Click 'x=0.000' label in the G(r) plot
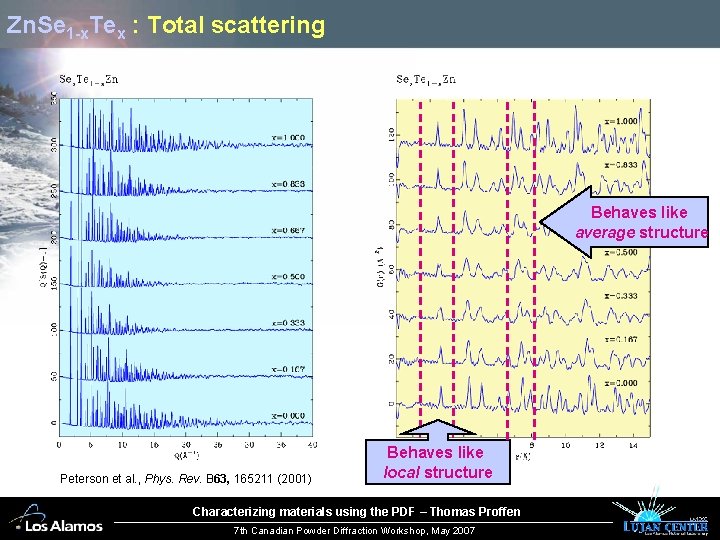 click(621, 383)
